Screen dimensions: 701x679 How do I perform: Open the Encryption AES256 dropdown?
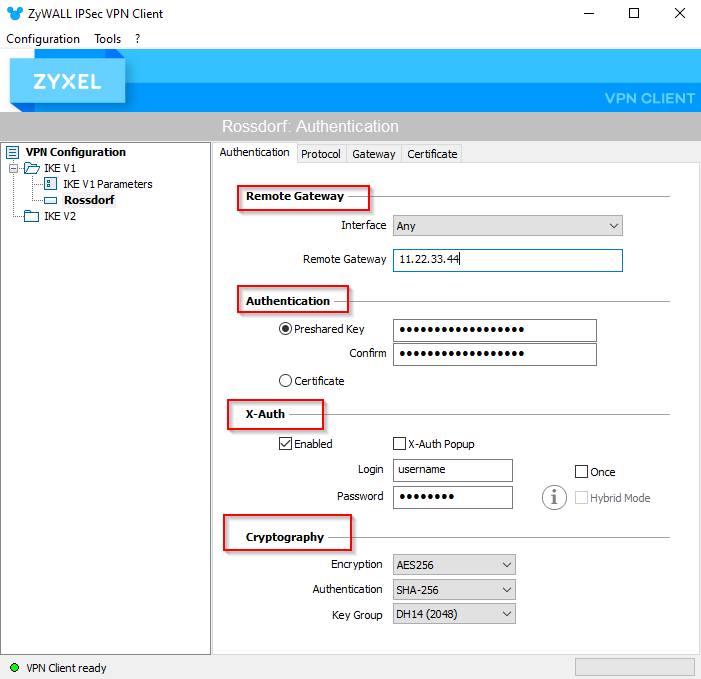[454, 565]
